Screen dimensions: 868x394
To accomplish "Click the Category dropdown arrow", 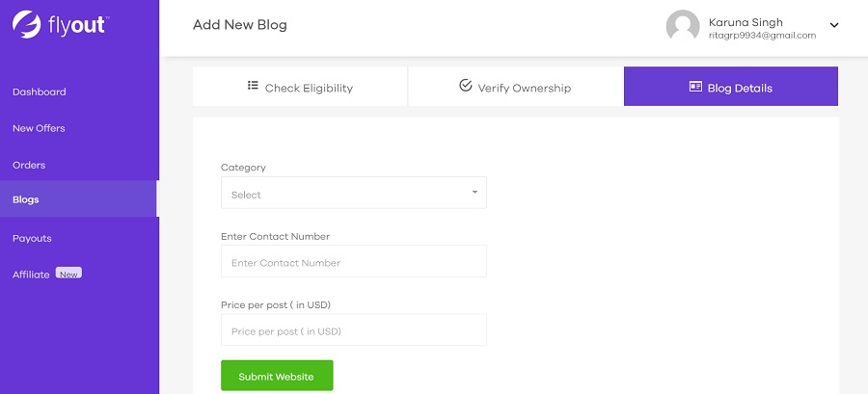I will 475,192.
